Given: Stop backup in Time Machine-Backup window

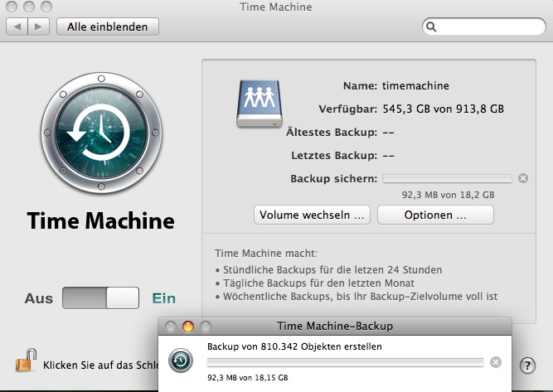Looking at the screenshot, I should click(495, 362).
